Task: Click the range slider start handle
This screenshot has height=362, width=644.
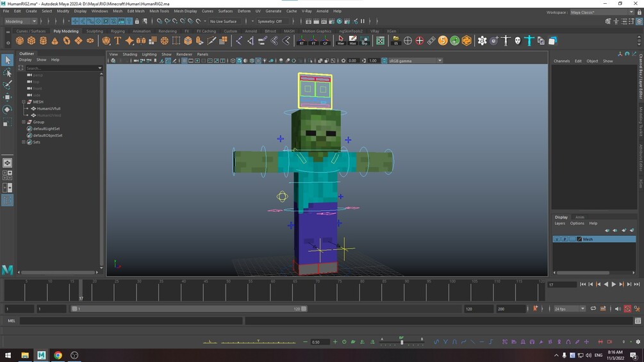Action: [74, 309]
